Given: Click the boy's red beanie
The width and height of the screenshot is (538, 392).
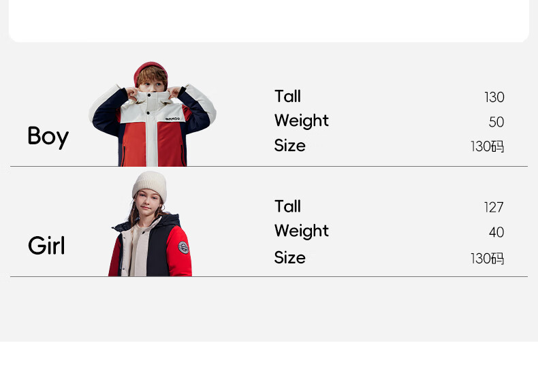Looking at the screenshot, I should 151,69.
